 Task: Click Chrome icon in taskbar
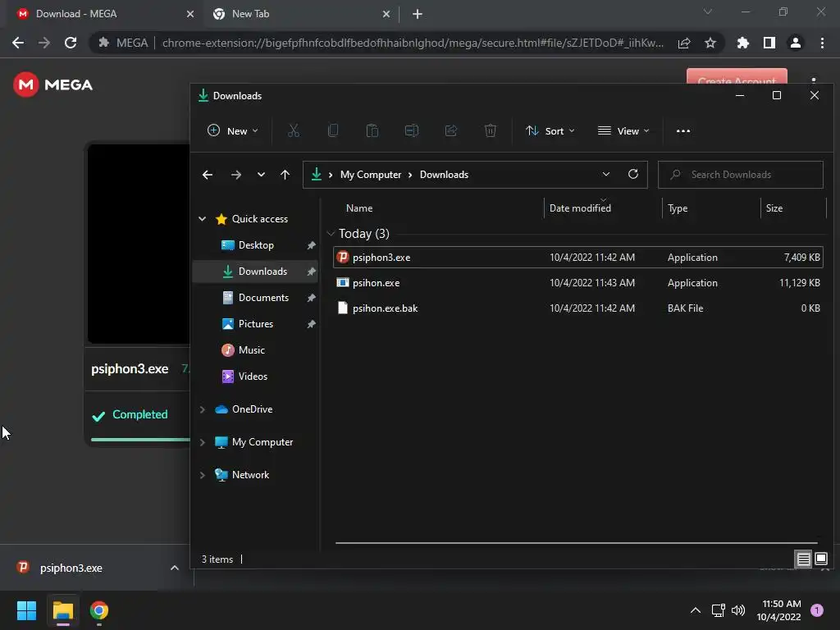(x=99, y=610)
